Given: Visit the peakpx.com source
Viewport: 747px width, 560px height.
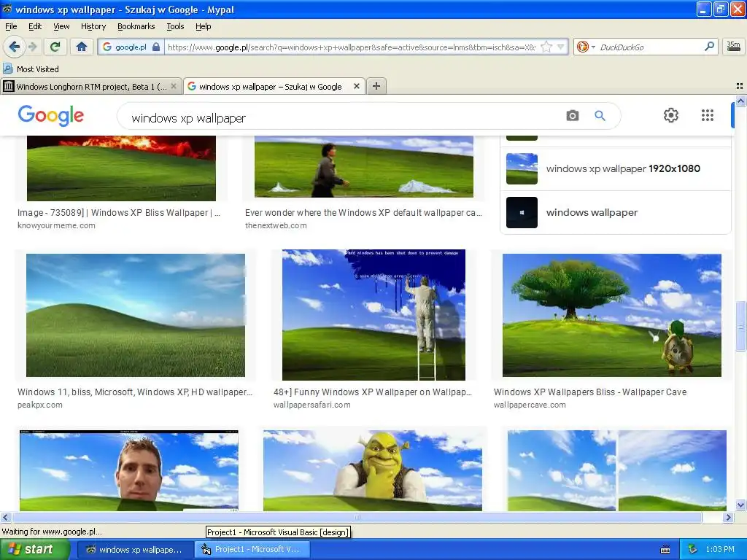Looking at the screenshot, I should [40, 405].
